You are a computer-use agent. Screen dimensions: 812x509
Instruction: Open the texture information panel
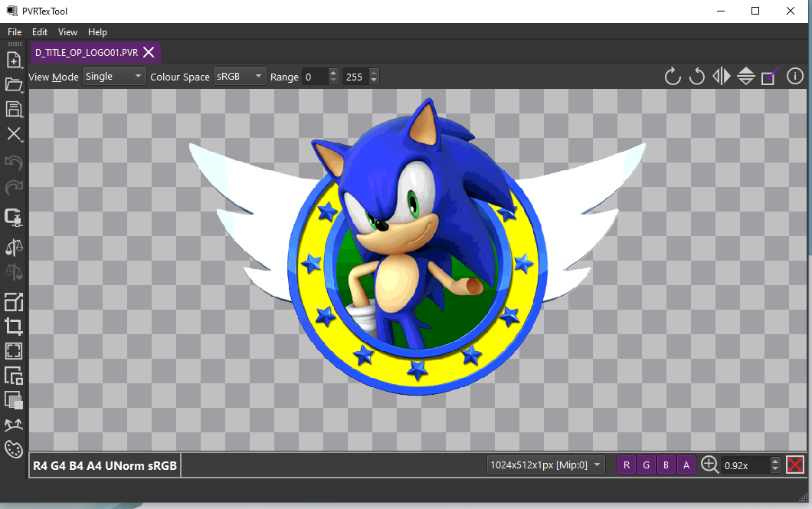(795, 77)
